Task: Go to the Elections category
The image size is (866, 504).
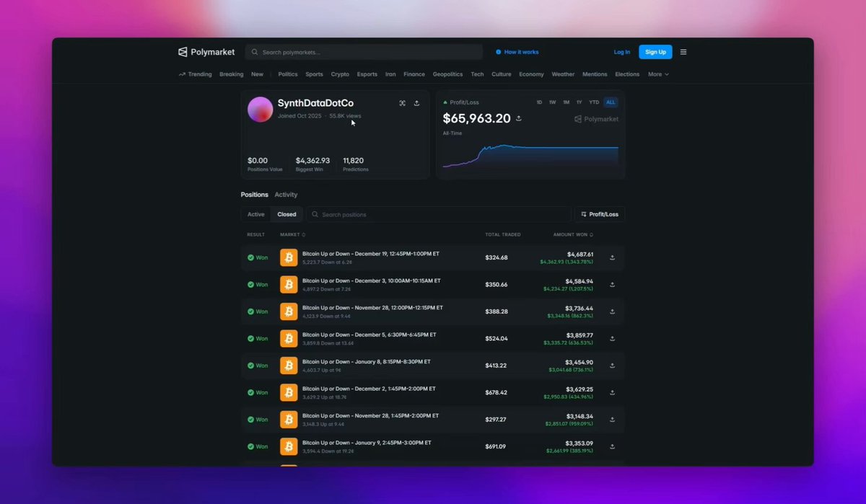Action: (x=627, y=74)
